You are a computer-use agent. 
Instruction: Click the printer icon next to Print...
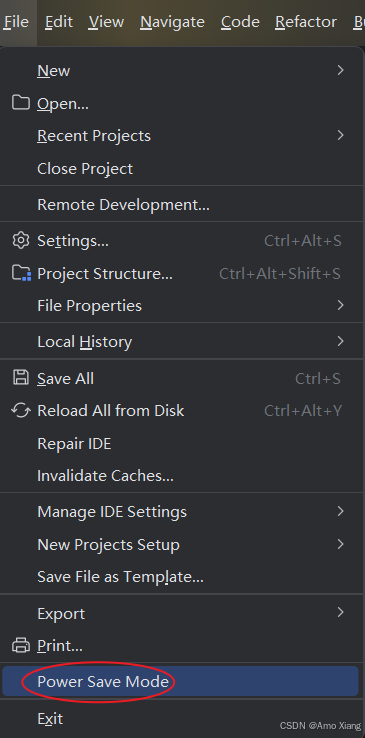click(21, 645)
